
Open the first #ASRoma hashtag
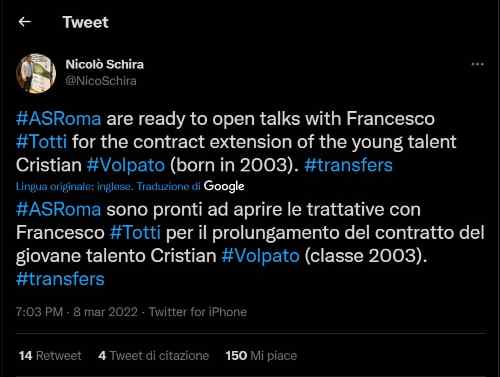tap(59, 119)
